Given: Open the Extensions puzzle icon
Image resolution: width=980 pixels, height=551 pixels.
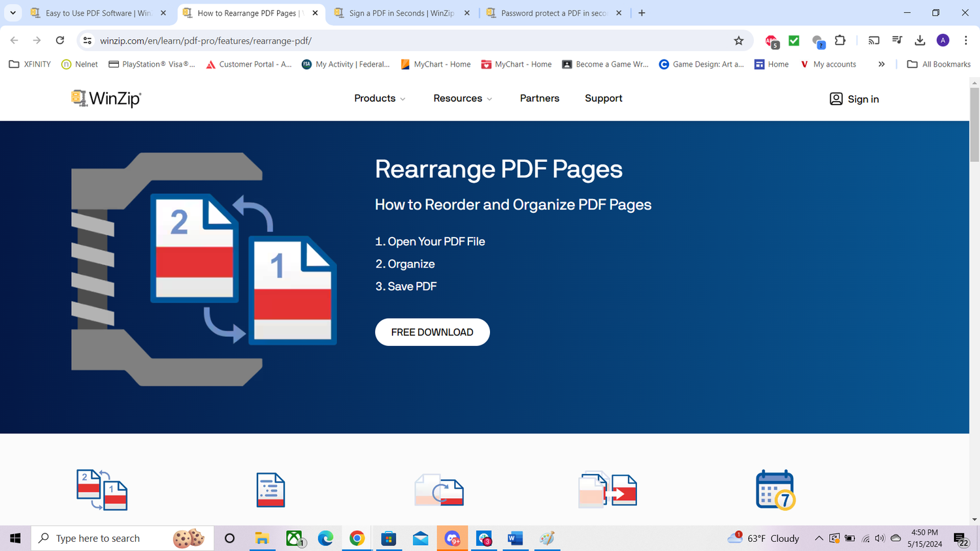Looking at the screenshot, I should pos(840,40).
